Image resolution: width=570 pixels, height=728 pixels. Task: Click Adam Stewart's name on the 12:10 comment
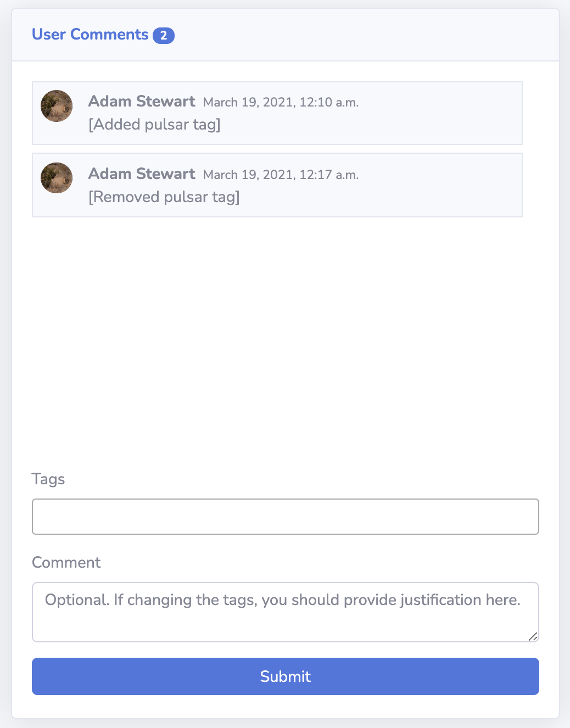(x=142, y=102)
